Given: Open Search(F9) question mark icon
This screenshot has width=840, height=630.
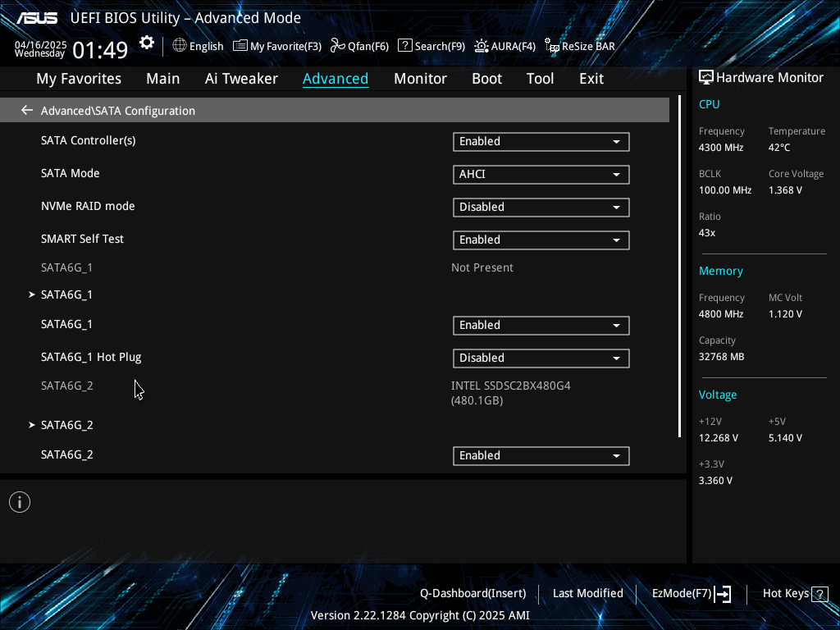Looking at the screenshot, I should pyautogui.click(x=405, y=46).
